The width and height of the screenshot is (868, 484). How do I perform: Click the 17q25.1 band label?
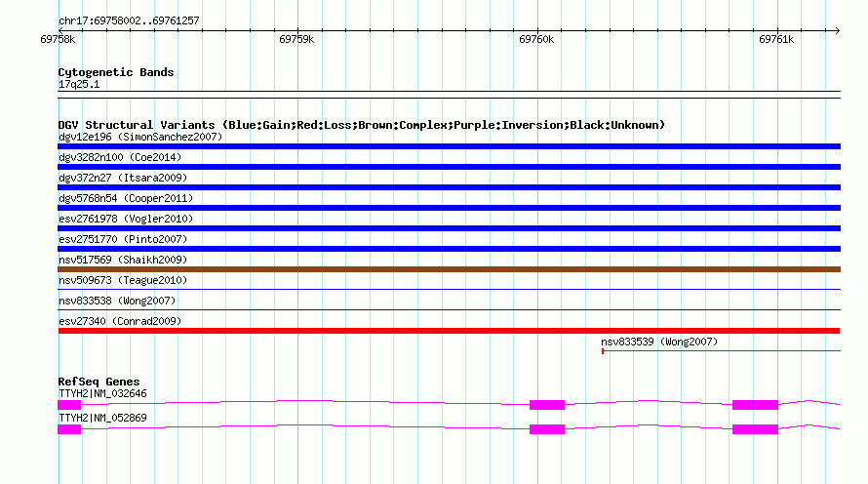tap(79, 84)
